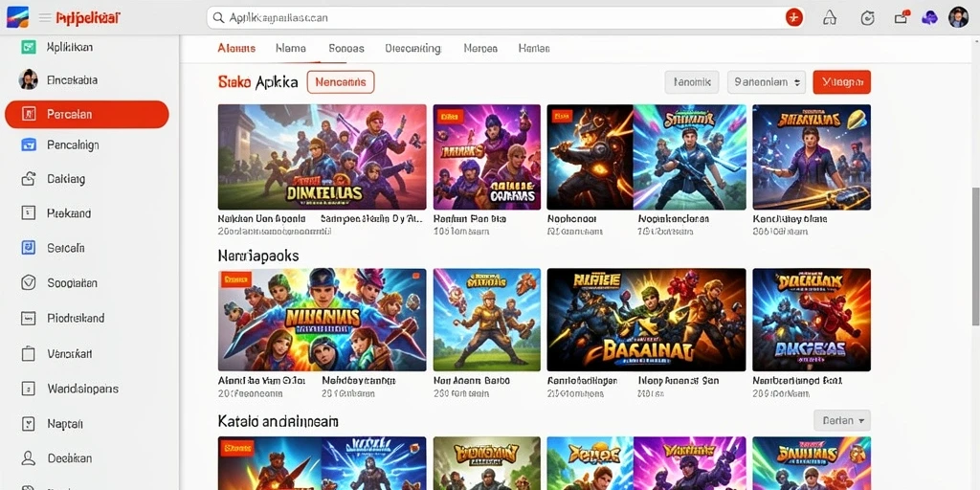
Task: Click the hamburger menu icon in header
Action: (x=45, y=17)
